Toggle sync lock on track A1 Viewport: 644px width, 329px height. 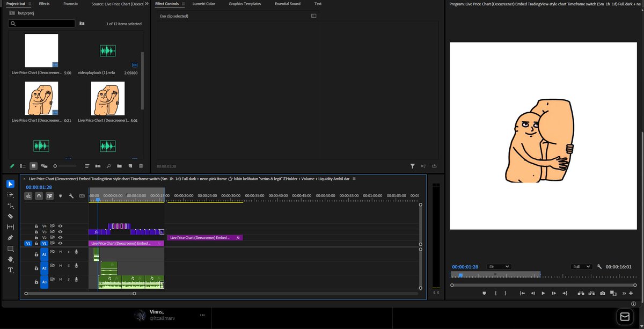pyautogui.click(x=52, y=251)
